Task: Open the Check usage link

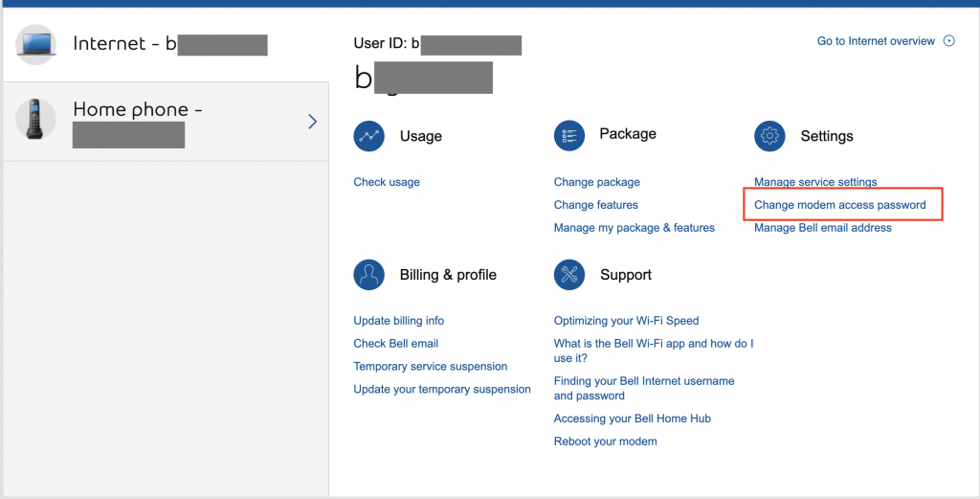Action: (x=387, y=182)
